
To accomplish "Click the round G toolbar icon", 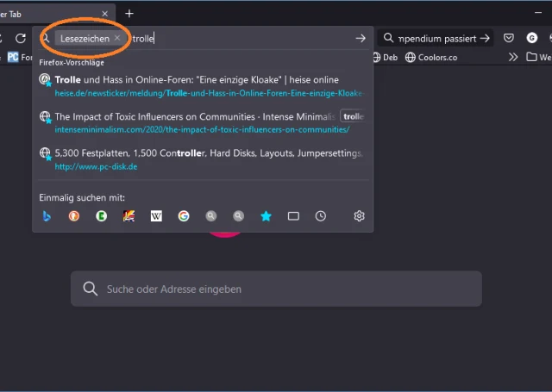I will click(x=532, y=38).
